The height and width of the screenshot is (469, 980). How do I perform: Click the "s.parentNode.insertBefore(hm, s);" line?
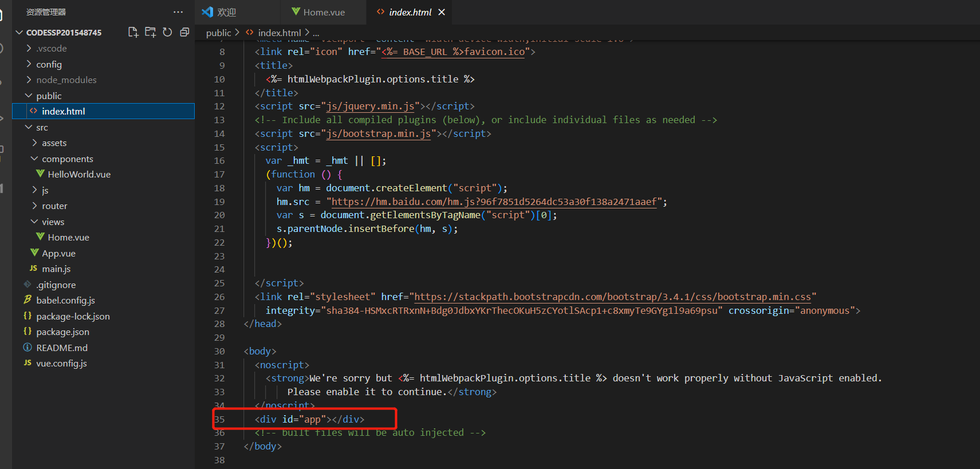coord(367,228)
